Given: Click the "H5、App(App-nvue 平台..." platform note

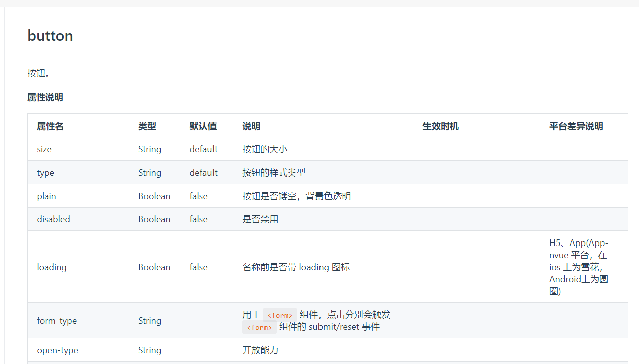Looking at the screenshot, I should (x=579, y=267).
